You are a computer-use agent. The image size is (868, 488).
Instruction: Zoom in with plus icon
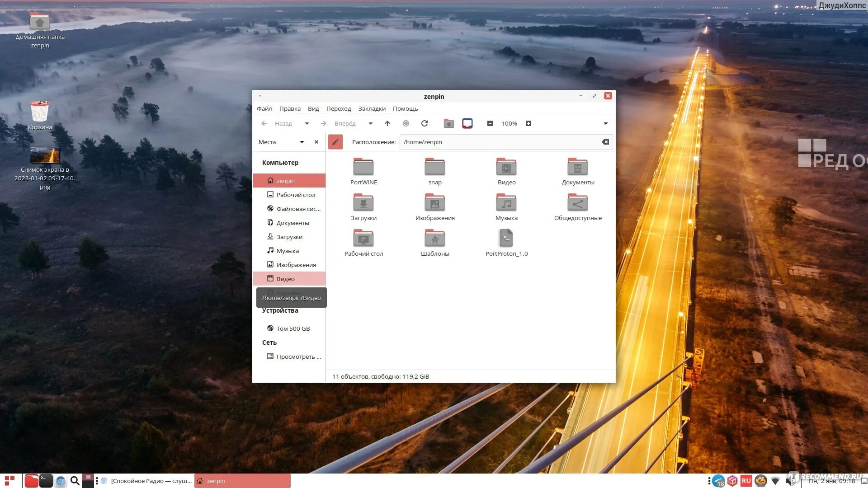click(x=528, y=123)
